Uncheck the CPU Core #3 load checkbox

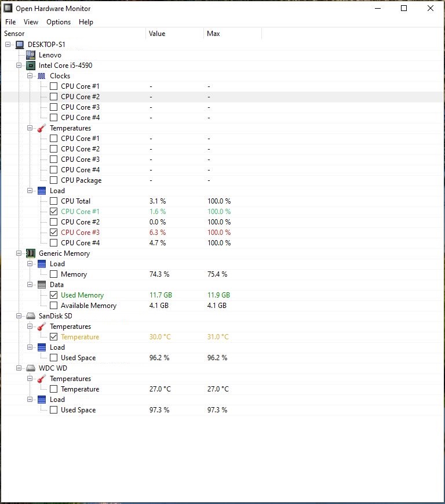(x=53, y=233)
